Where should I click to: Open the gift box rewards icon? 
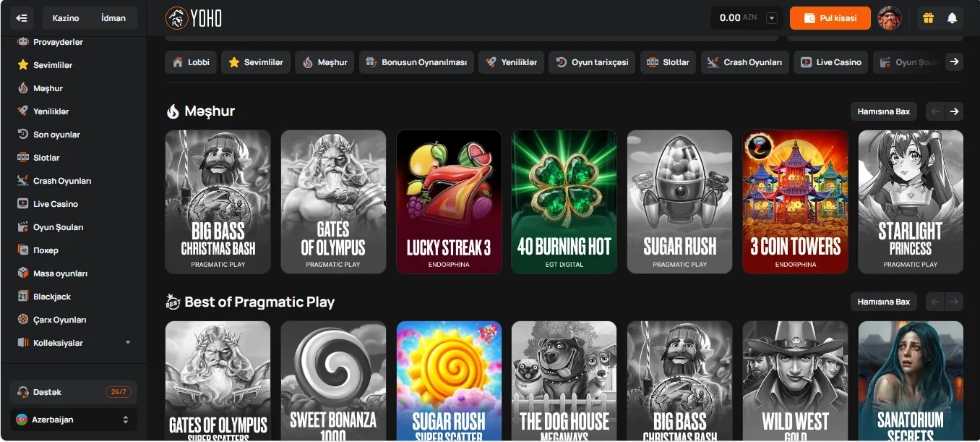pos(929,18)
